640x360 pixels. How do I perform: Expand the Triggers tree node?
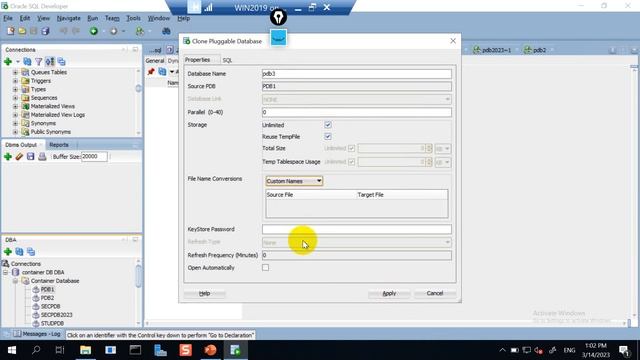coord(15,81)
